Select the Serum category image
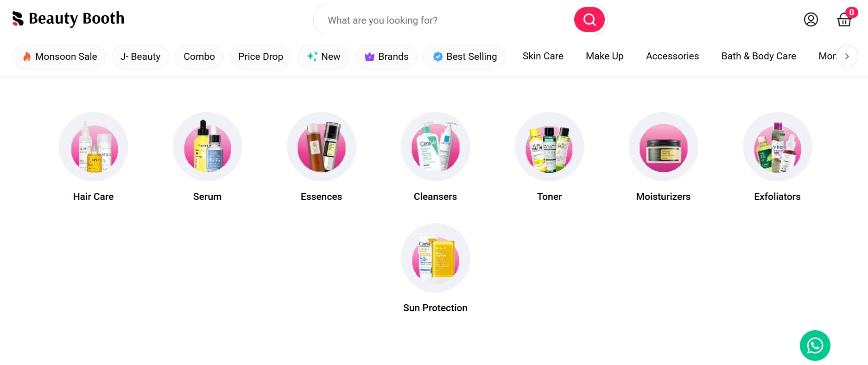The image size is (868, 365). (x=208, y=147)
